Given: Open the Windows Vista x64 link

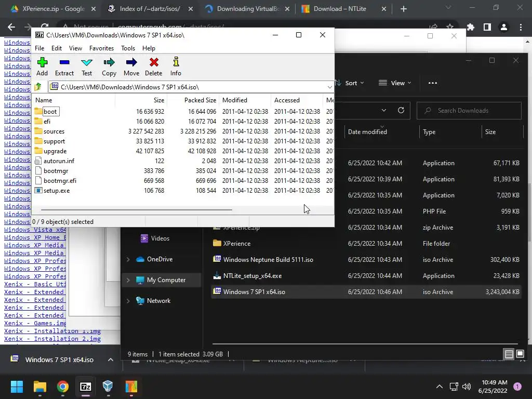Looking at the screenshot, I should coord(35,229).
